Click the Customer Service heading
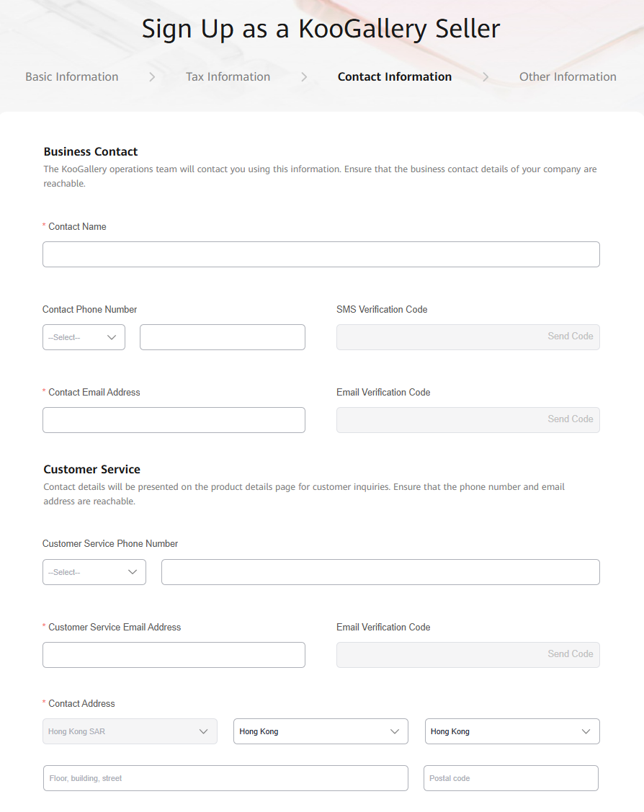 91,469
